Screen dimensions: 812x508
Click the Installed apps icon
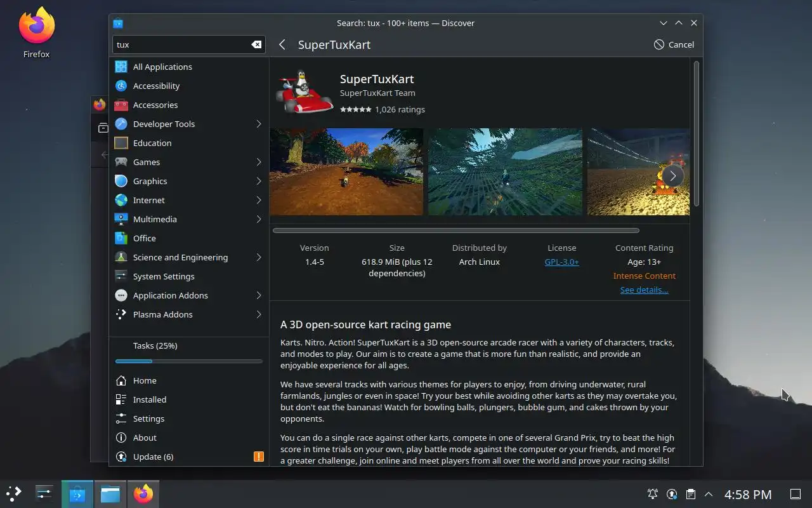(x=121, y=399)
